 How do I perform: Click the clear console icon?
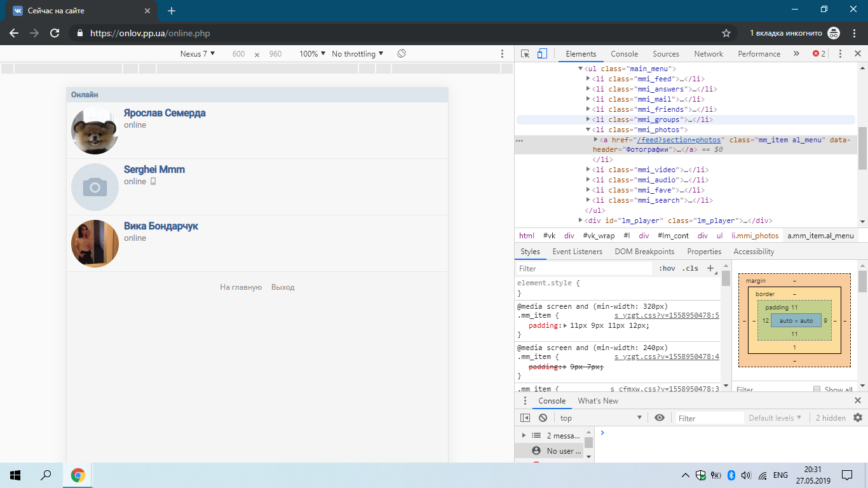(x=543, y=418)
